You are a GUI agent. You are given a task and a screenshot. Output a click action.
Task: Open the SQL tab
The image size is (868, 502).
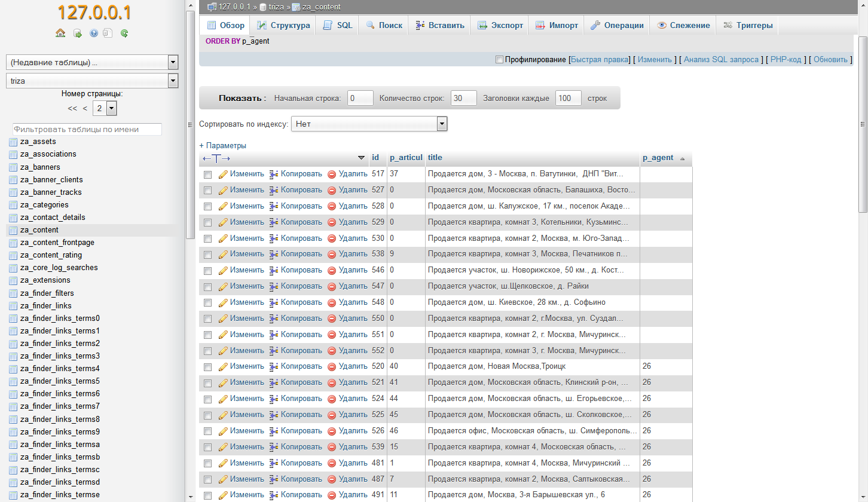[x=338, y=25]
